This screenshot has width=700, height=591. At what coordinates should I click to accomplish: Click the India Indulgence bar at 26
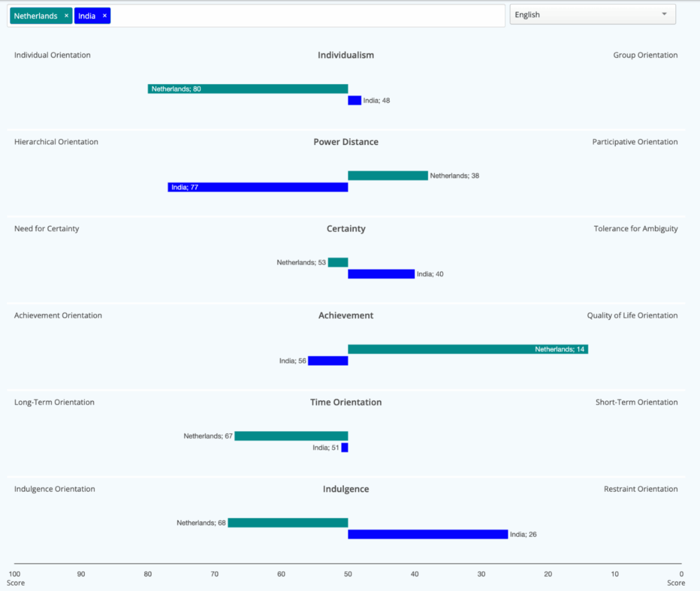pos(428,534)
